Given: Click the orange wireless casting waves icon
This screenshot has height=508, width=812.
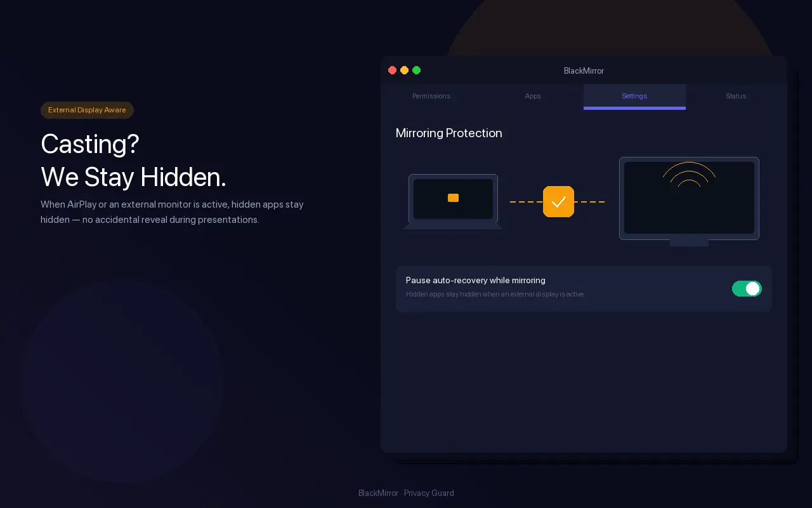Looking at the screenshot, I should [x=689, y=175].
